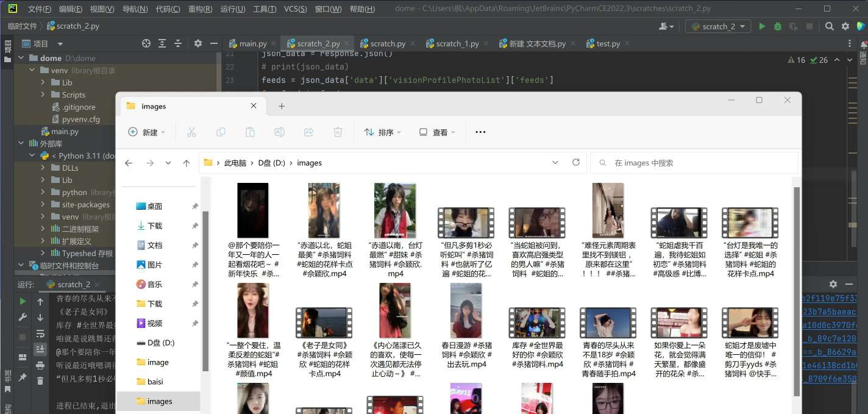Run scratch_2 using the green Run icon
868x414 pixels.
pyautogui.click(x=762, y=26)
